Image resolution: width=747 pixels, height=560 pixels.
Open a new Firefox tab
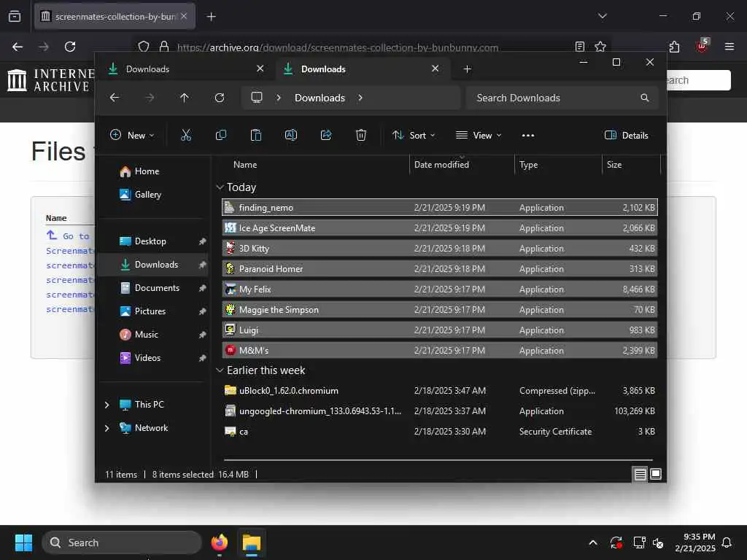tap(211, 17)
